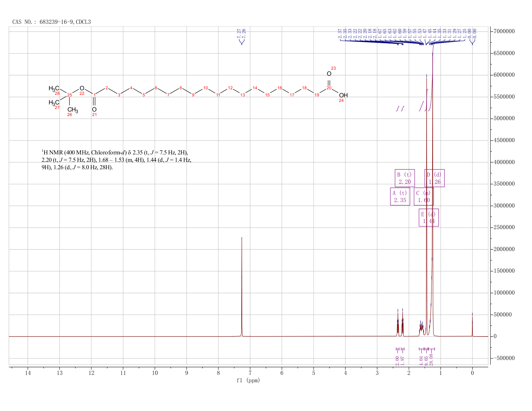The height and width of the screenshot is (411, 532).
Task: Click the 14 tick label on the ppm axis
Action: [28, 373]
